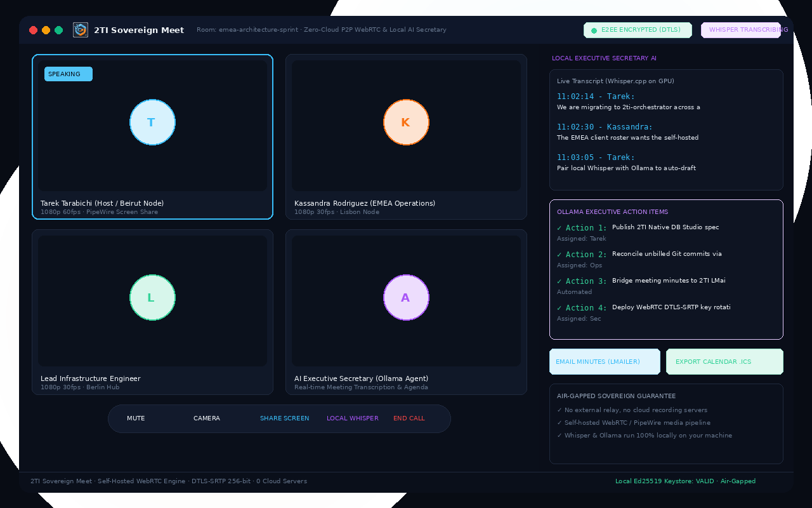Click the SPEAKING badge on Tarek's tile
Image resolution: width=812 pixels, height=508 pixels.
point(69,74)
